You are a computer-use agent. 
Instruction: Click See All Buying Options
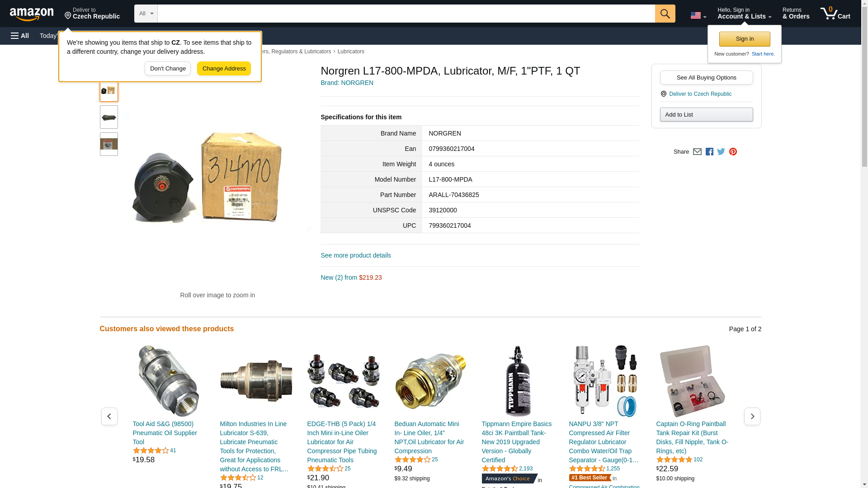coord(706,78)
